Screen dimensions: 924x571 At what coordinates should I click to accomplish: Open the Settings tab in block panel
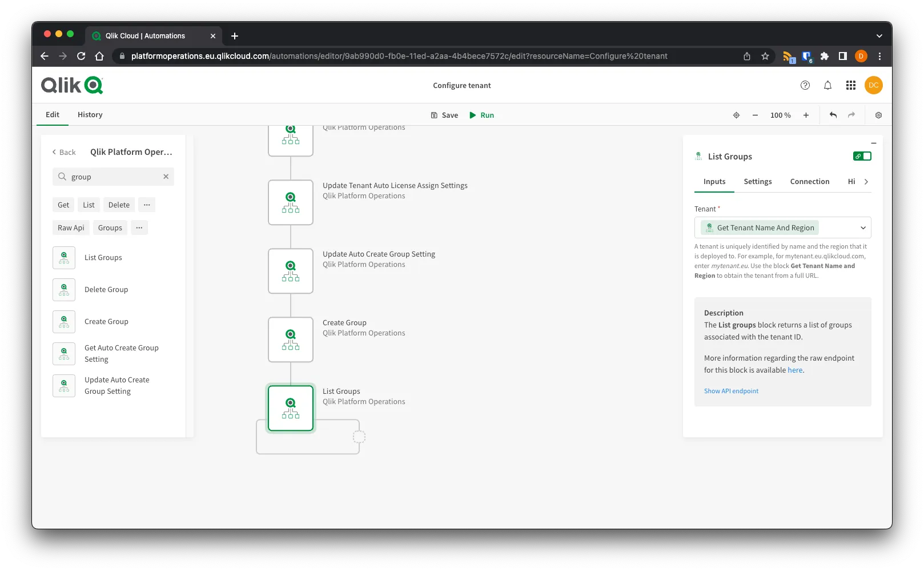point(757,181)
